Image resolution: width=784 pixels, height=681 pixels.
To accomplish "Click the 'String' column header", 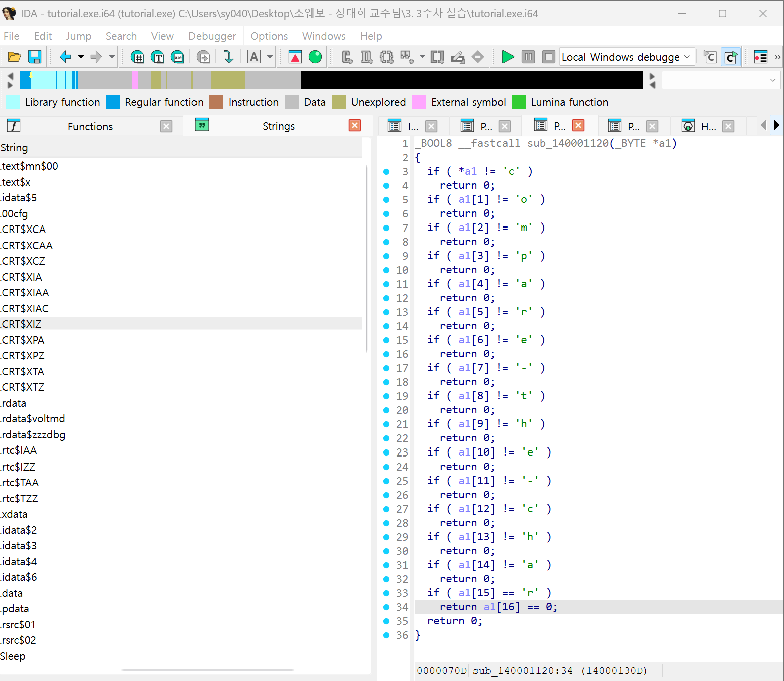I will click(x=180, y=148).
